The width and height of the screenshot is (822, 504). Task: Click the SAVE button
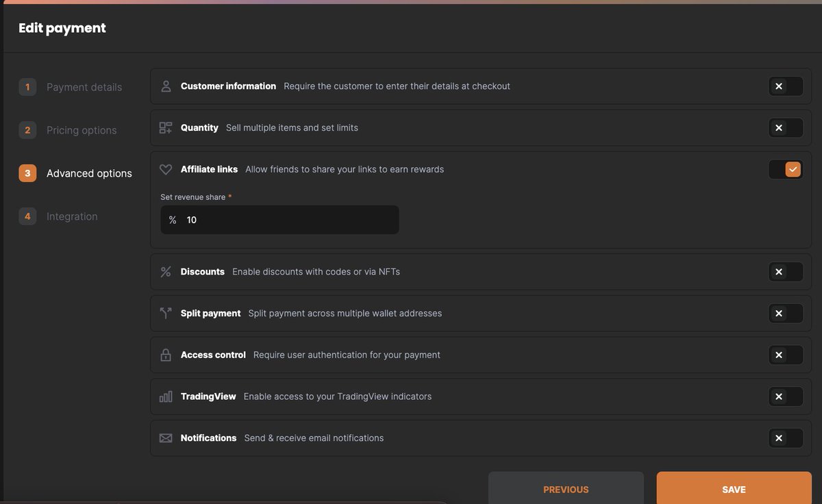734,489
